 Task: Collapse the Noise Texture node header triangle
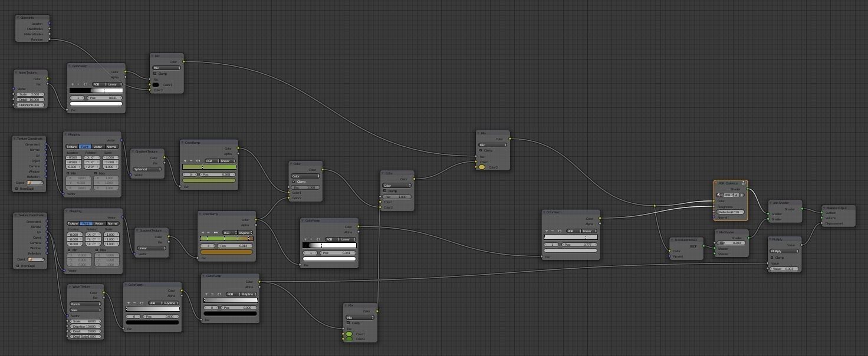16,72
